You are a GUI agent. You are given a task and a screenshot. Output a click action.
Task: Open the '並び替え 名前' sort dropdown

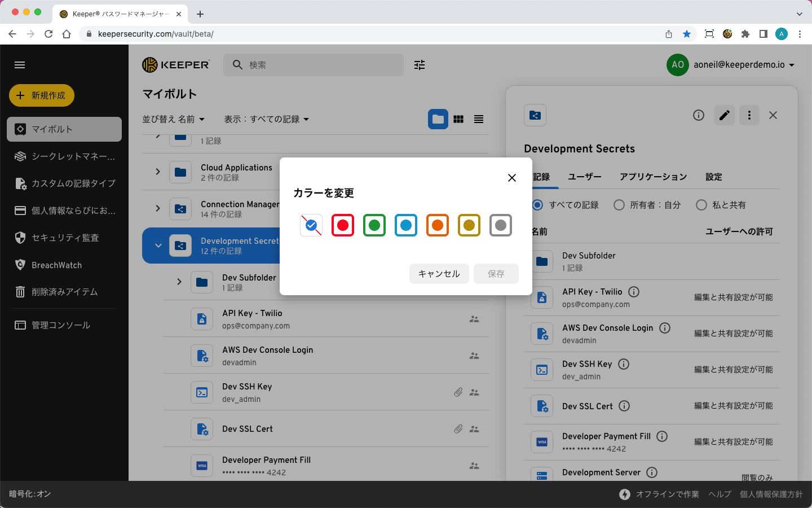click(x=173, y=119)
